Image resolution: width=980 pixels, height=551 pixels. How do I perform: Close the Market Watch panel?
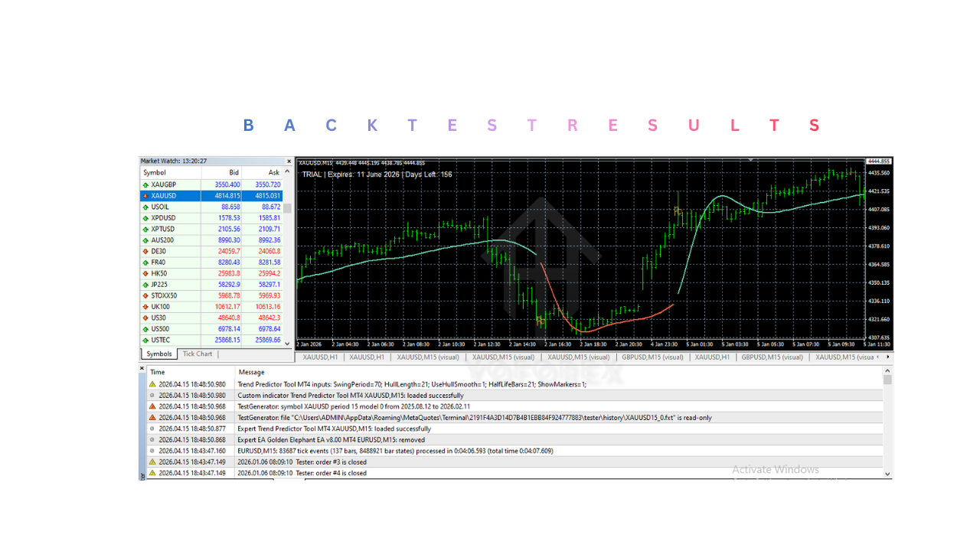tap(289, 161)
